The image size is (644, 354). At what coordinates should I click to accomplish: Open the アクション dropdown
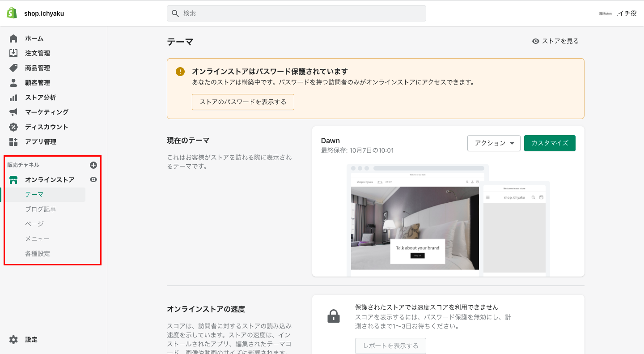[x=494, y=143]
